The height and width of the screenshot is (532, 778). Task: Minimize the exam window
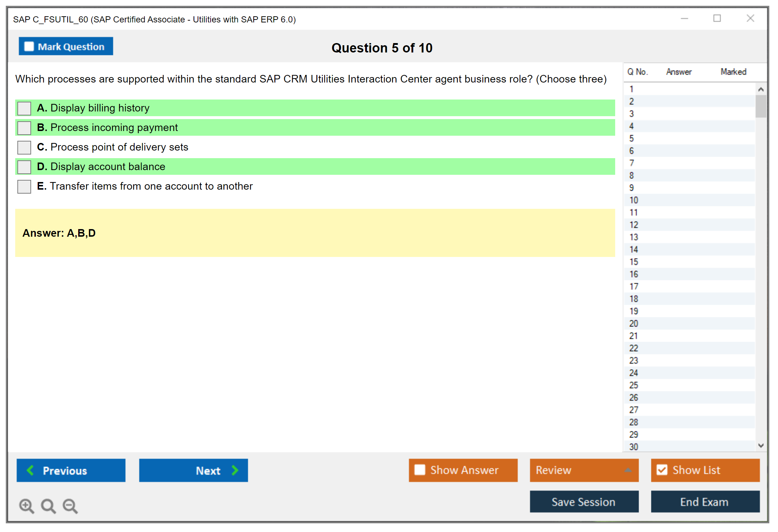coord(684,18)
